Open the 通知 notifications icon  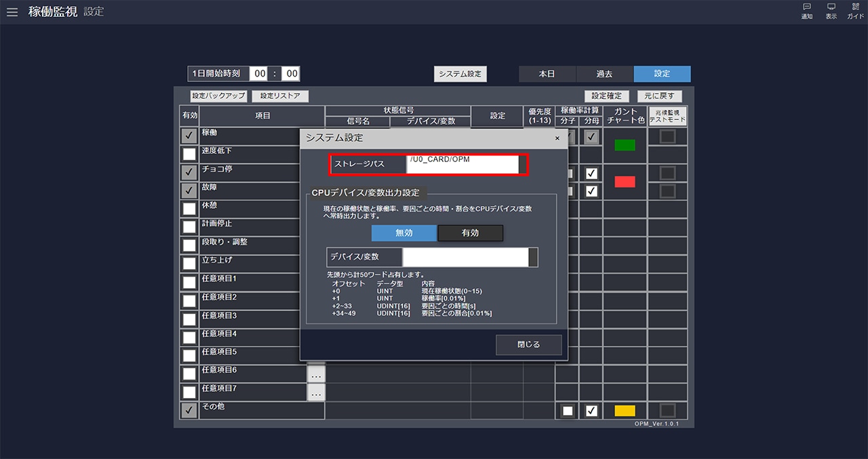tap(807, 11)
